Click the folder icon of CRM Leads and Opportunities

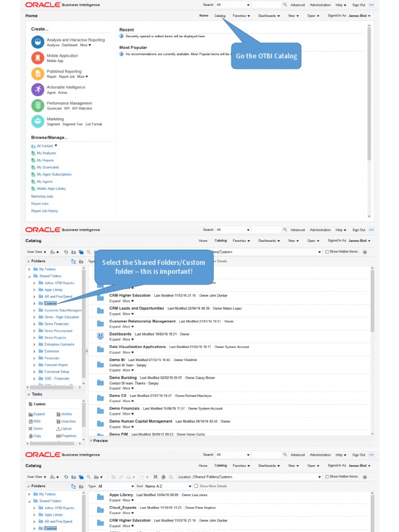tap(100, 311)
